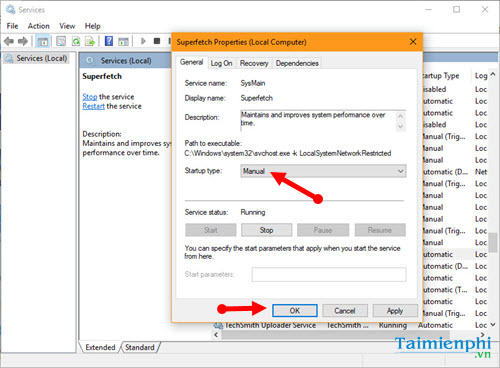The width and height of the screenshot is (500, 368).
Task: Maximize the Services window
Action: pyautogui.click(x=456, y=9)
